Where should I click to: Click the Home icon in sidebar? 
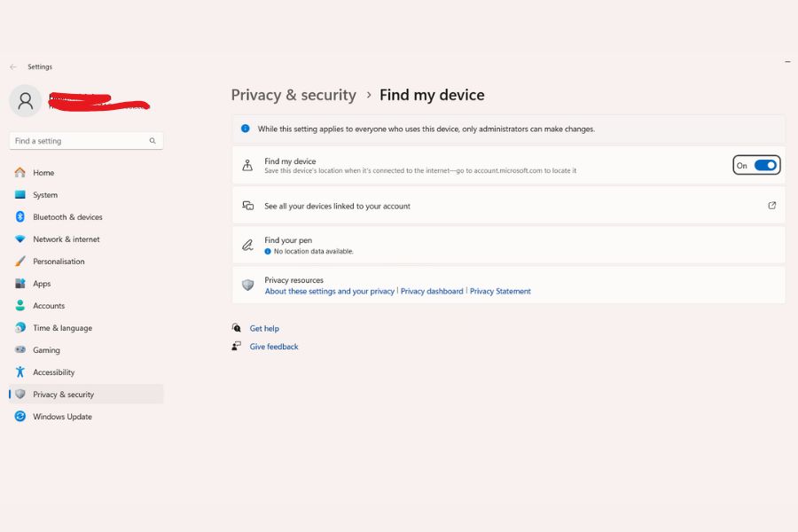tap(20, 173)
